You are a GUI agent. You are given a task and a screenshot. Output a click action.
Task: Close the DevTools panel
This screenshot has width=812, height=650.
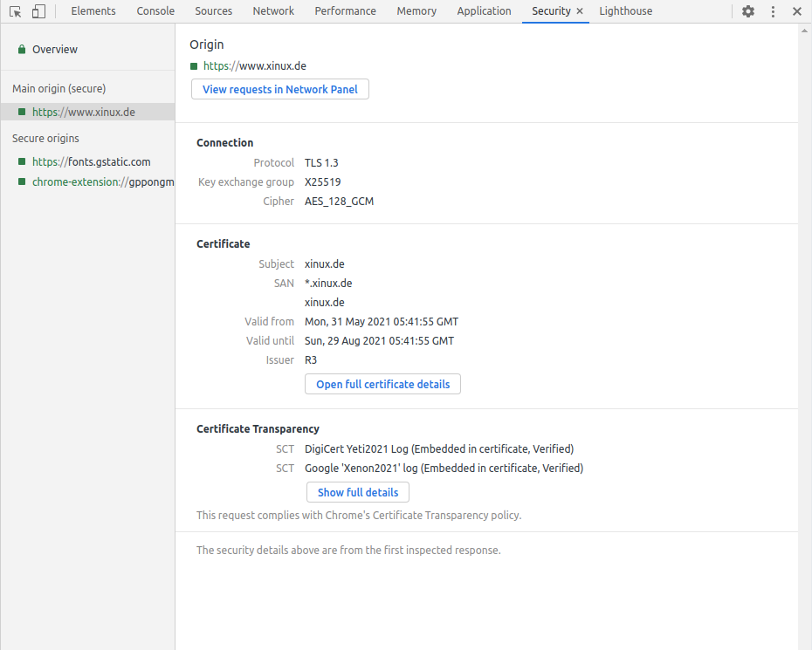796,11
